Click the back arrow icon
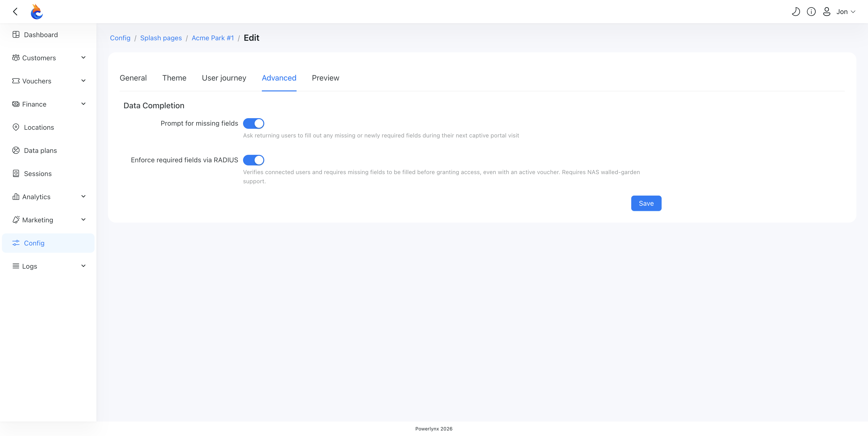 (15, 12)
